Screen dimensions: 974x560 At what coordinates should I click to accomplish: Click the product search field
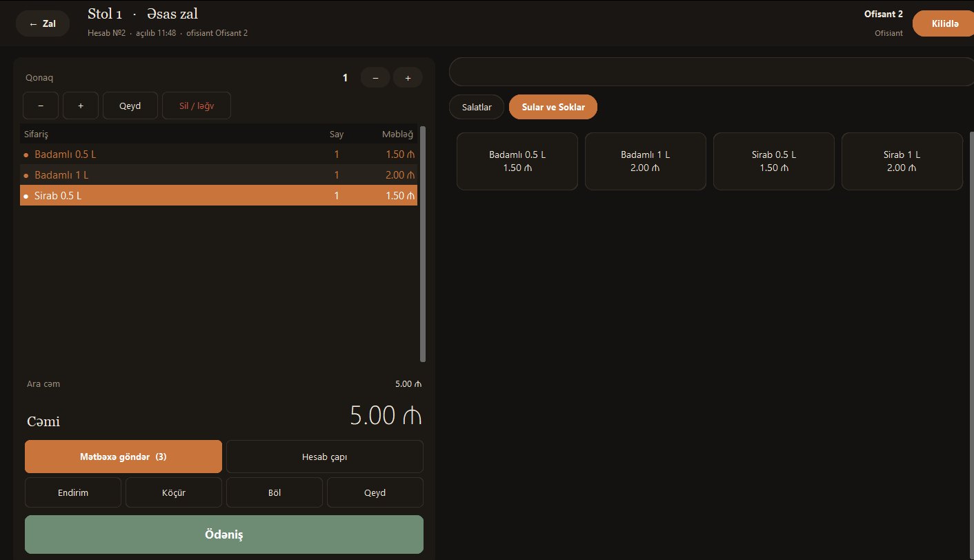click(x=711, y=72)
